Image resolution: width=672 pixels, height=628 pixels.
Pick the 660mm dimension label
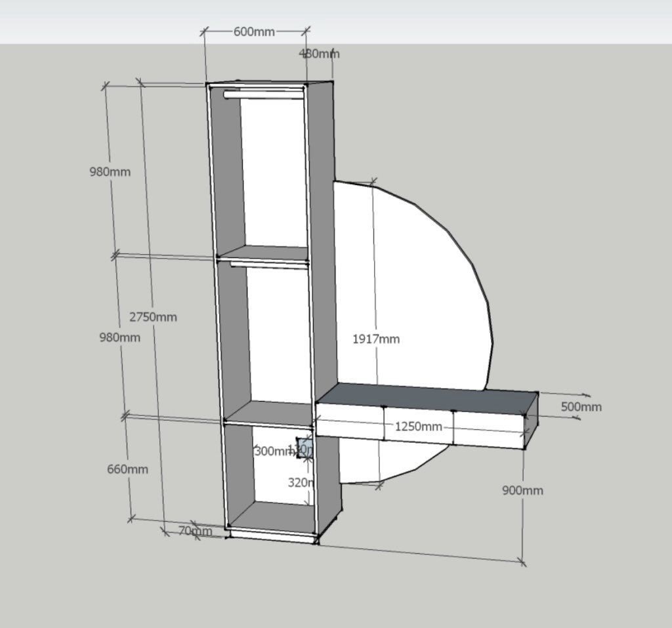tap(127, 469)
